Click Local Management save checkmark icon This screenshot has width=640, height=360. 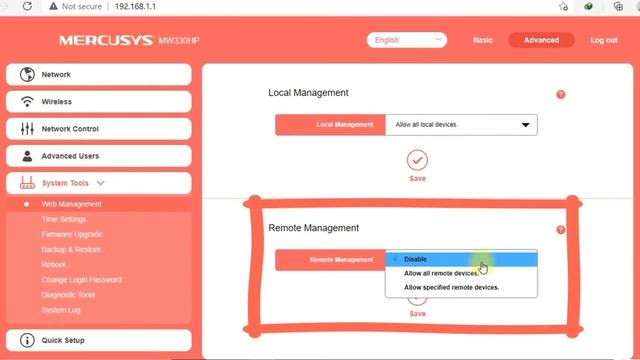click(x=417, y=160)
